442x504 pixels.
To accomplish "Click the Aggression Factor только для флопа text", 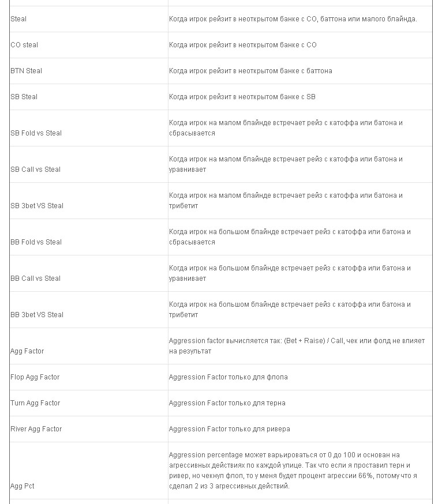I will [229, 377].
